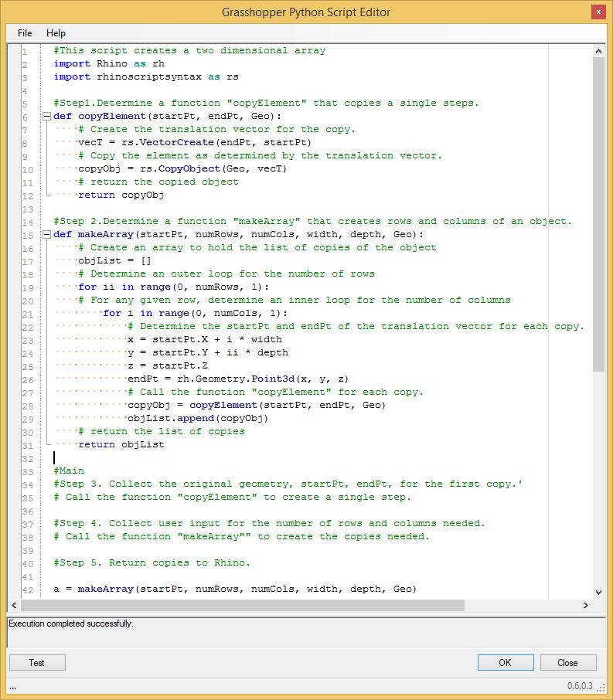Click the "#Step1.Determine a function" comment

(x=266, y=103)
